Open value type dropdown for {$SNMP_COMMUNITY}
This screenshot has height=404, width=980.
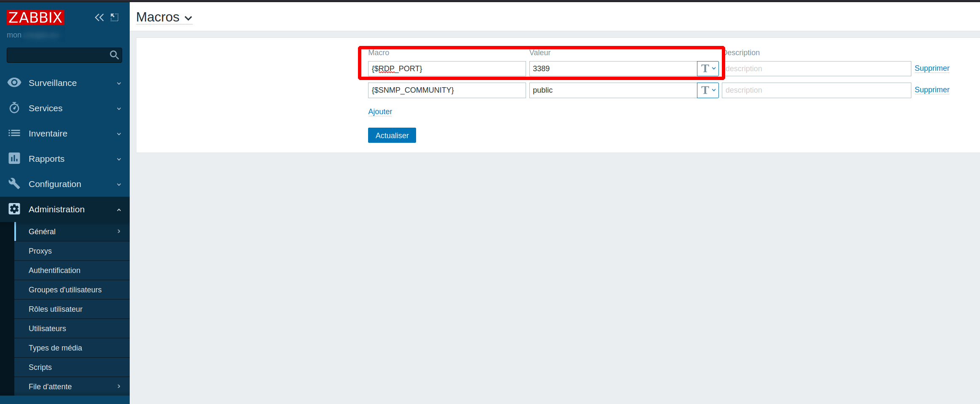pos(708,90)
